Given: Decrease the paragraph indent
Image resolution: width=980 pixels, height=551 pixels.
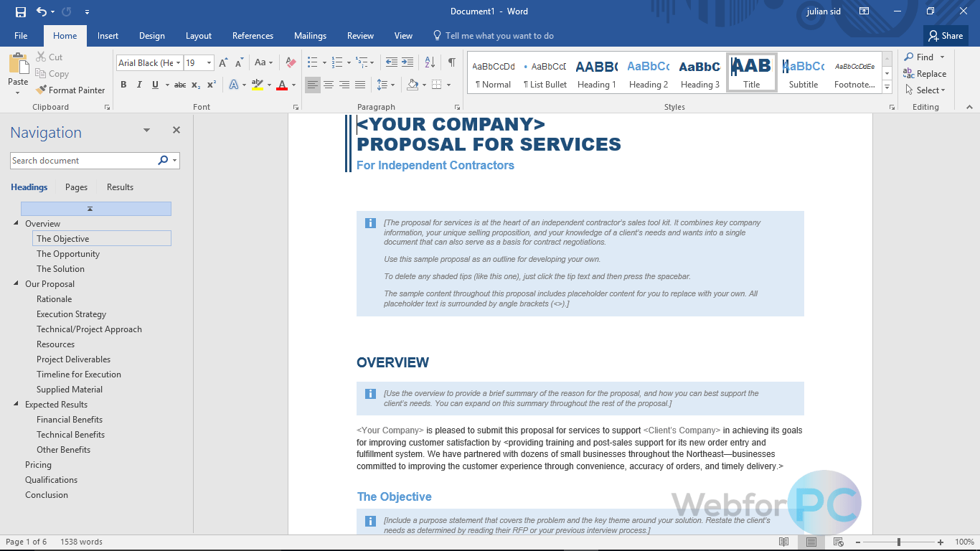Looking at the screenshot, I should click(x=391, y=62).
